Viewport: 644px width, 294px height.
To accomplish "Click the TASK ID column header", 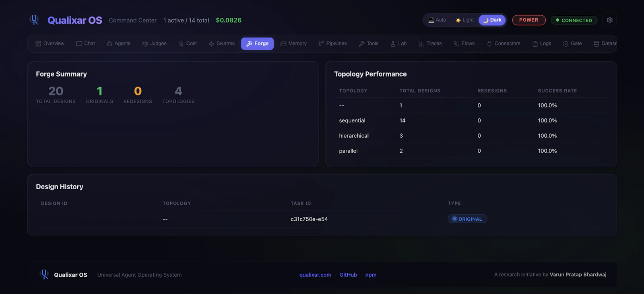I will [x=301, y=203].
